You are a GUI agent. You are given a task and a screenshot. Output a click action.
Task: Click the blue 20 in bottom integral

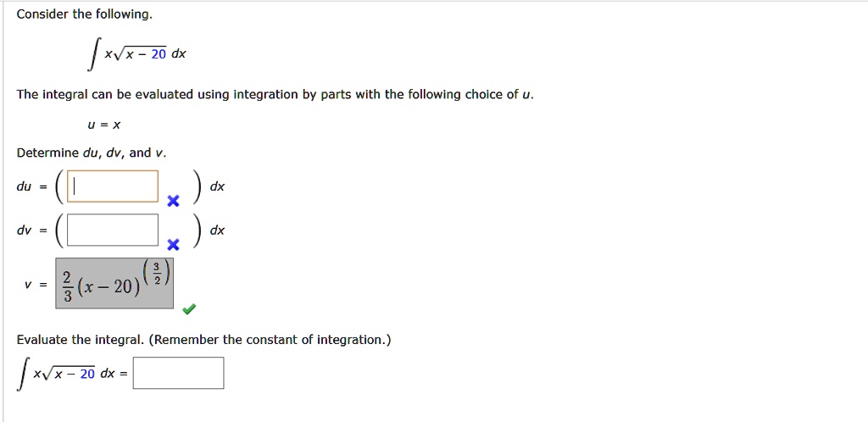coord(87,374)
